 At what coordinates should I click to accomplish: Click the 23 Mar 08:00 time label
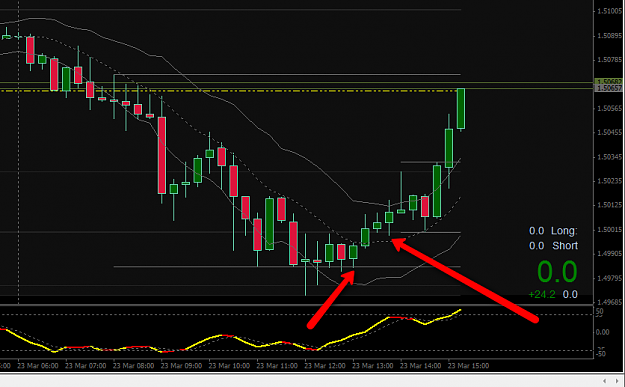click(134, 365)
